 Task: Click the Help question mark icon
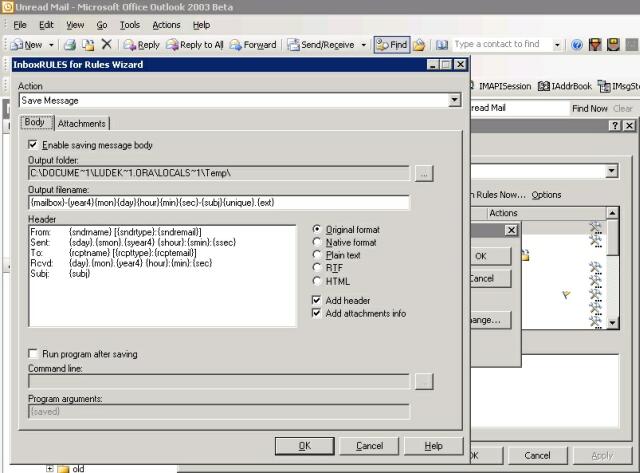point(577,45)
